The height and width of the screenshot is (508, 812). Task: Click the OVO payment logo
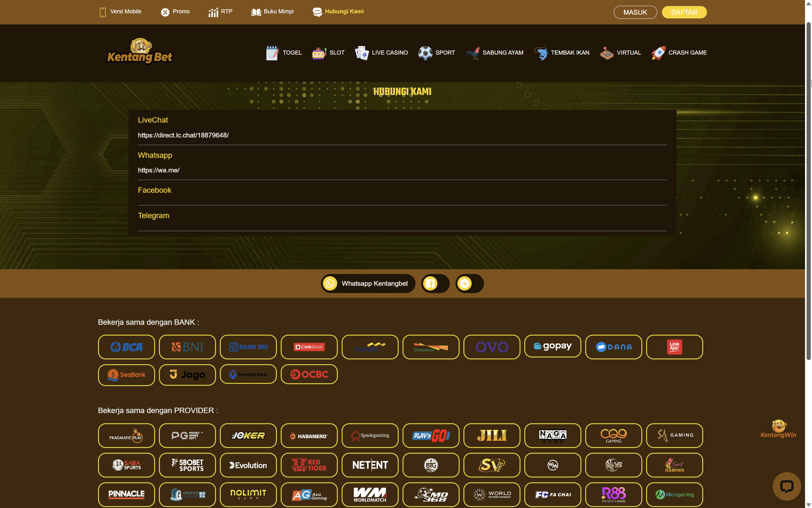tap(492, 347)
